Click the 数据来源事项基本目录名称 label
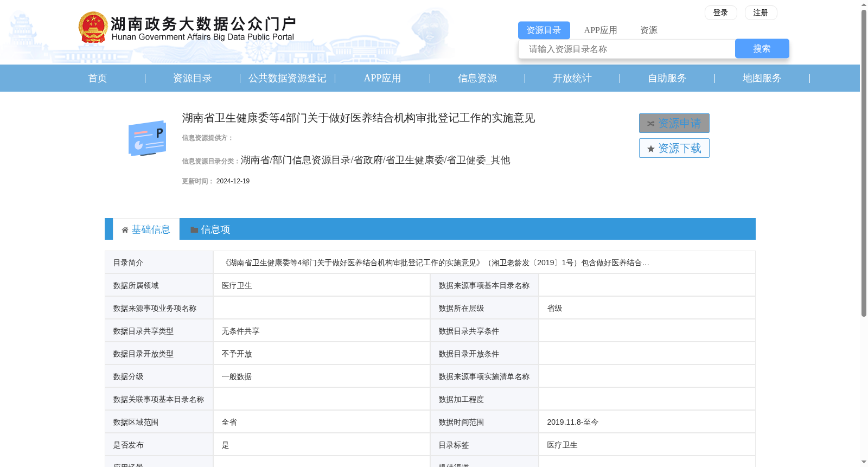This screenshot has width=868, height=467. point(484,285)
